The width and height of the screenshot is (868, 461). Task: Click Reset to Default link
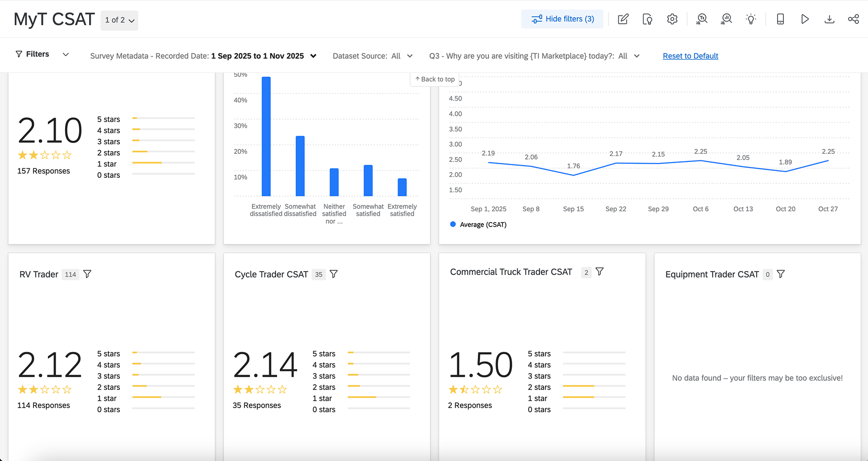pyautogui.click(x=690, y=56)
